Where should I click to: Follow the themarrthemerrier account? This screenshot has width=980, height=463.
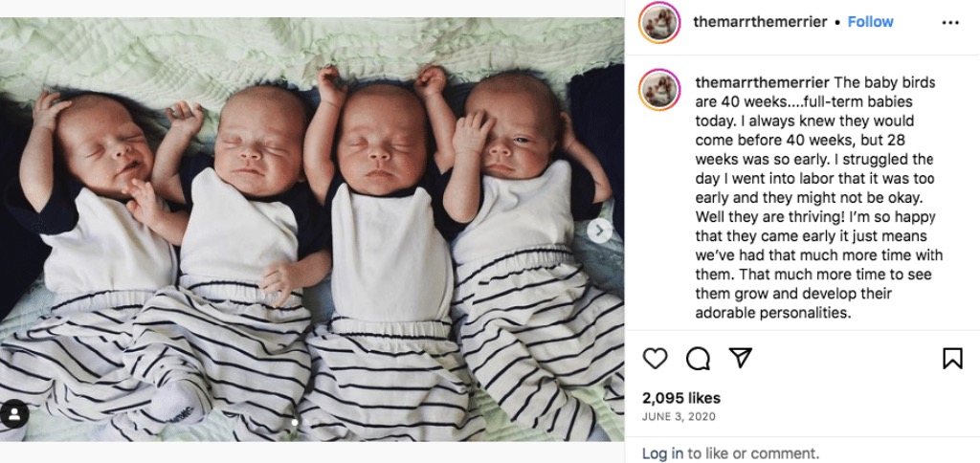tap(870, 22)
